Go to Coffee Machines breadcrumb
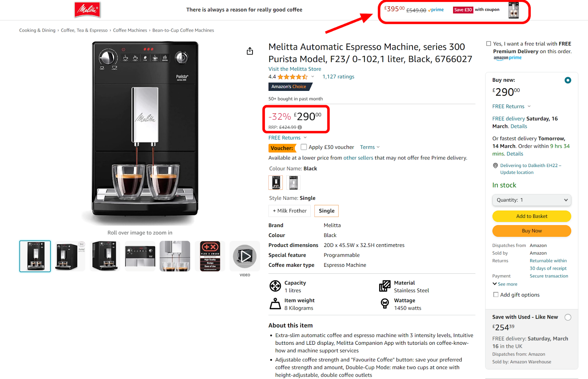Image resolution: width=588 pixels, height=379 pixels. tap(130, 31)
